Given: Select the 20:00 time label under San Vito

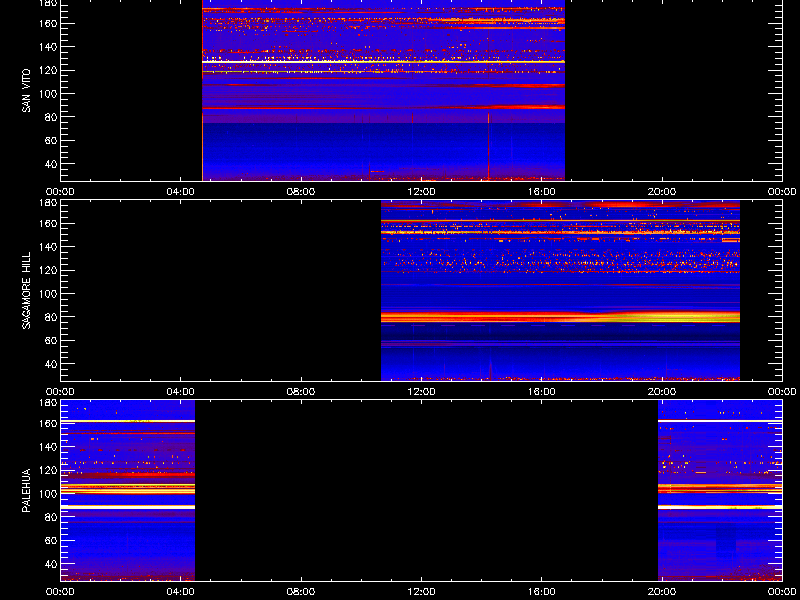Looking at the screenshot, I should [x=662, y=192].
